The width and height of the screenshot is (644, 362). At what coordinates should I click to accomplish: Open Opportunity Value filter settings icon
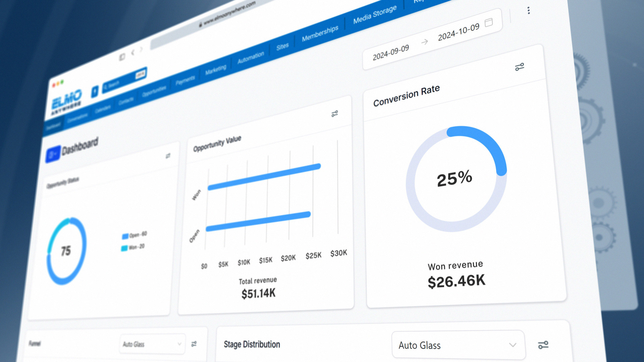click(x=334, y=114)
